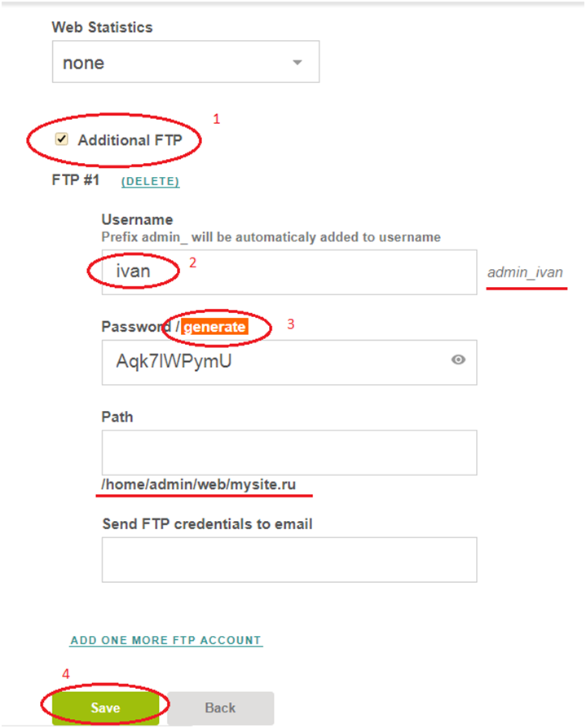Click the FTP #1 heading

tap(75, 181)
